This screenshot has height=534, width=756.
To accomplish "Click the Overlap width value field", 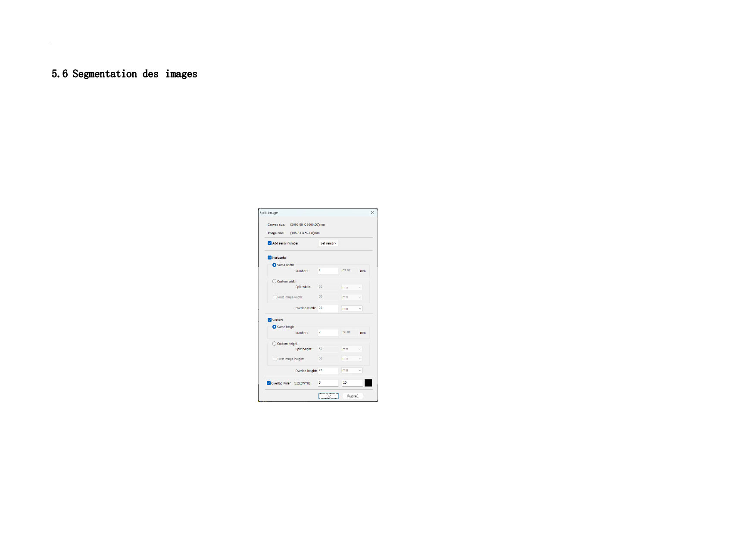I will (328, 308).
